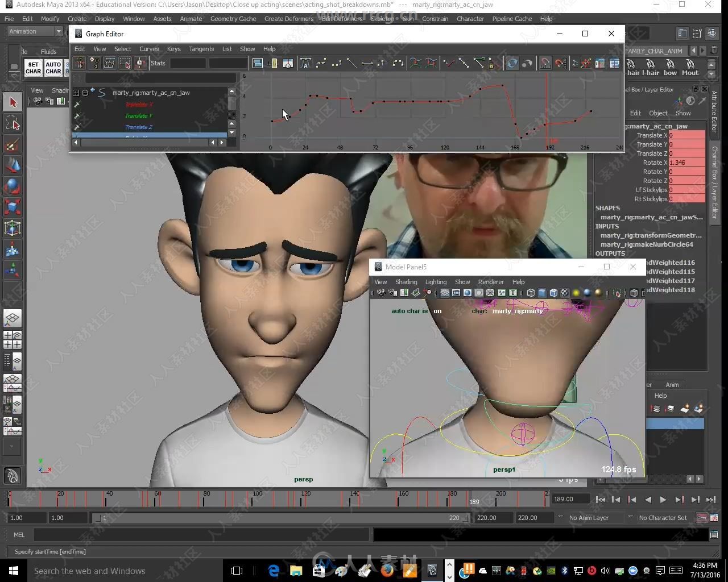Screen dimensions: 728x582
Task: Click the Frame All icon in Graph Editor
Action: 258,63
